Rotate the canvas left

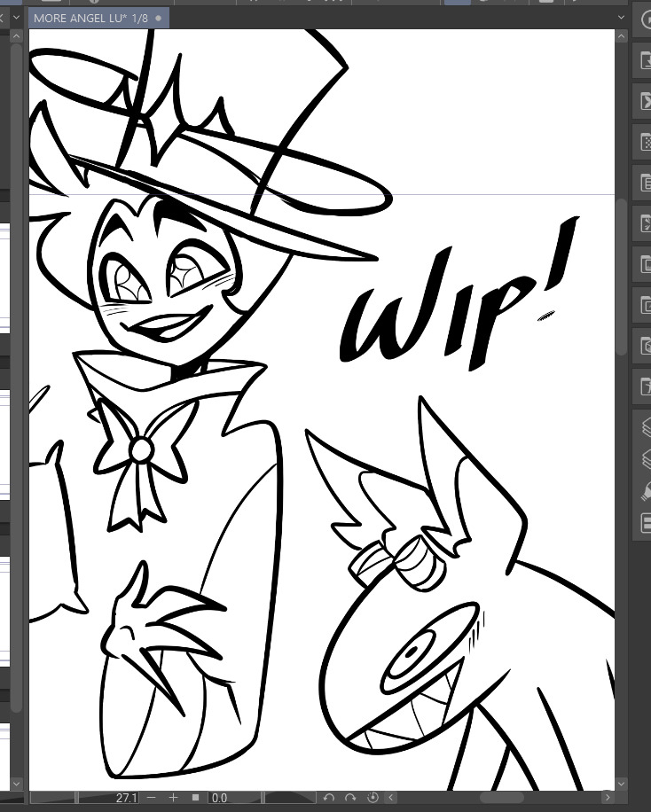pos(329,798)
